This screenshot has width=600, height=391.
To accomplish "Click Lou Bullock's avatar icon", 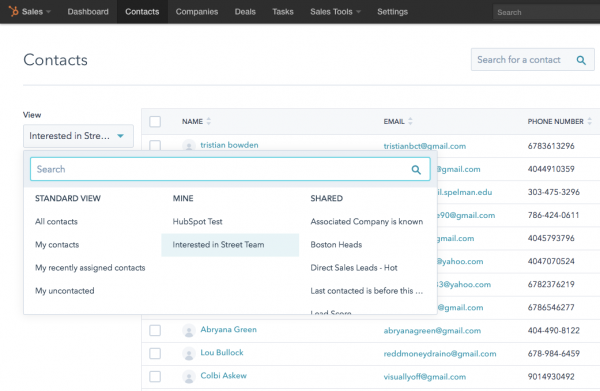I will pos(189,354).
